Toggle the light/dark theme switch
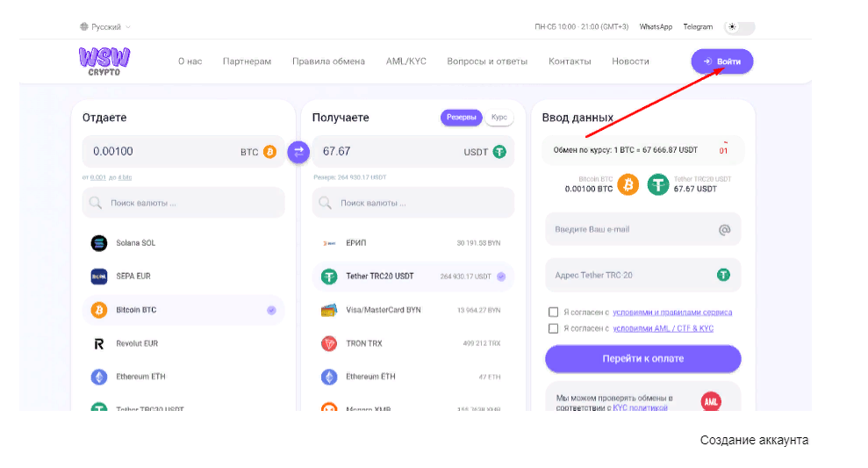Screen dimensions: 868x468 (739, 27)
